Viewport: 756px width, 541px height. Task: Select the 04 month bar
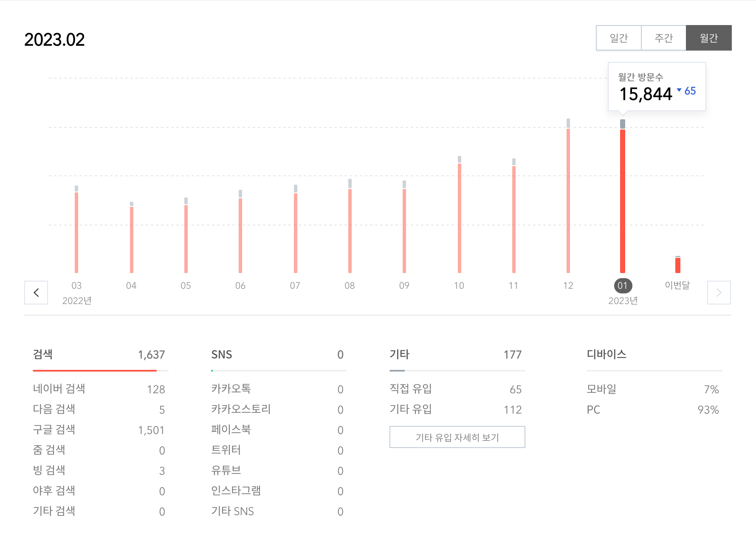tap(132, 237)
